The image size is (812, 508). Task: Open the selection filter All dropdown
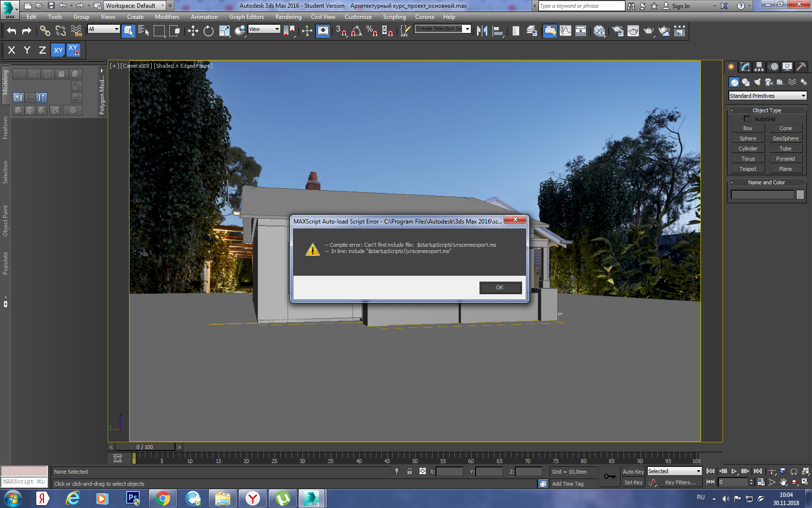point(103,29)
